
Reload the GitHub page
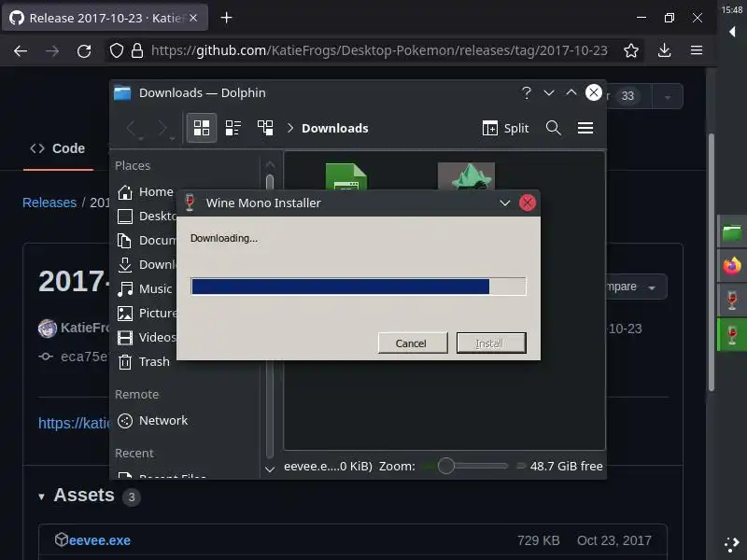point(84,50)
